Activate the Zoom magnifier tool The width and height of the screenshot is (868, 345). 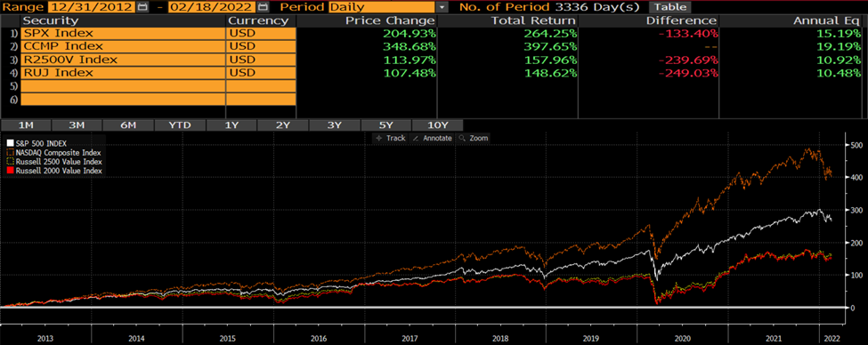(474, 138)
